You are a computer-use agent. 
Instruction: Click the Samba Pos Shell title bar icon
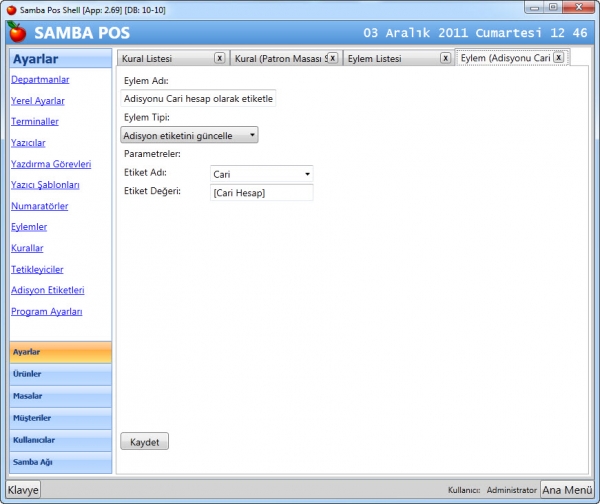click(x=11, y=10)
